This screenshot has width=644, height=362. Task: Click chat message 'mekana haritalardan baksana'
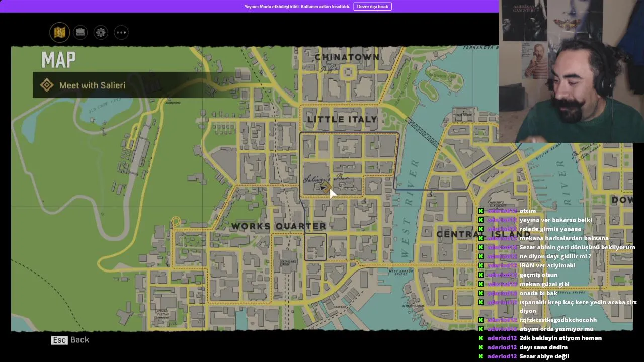564,238
